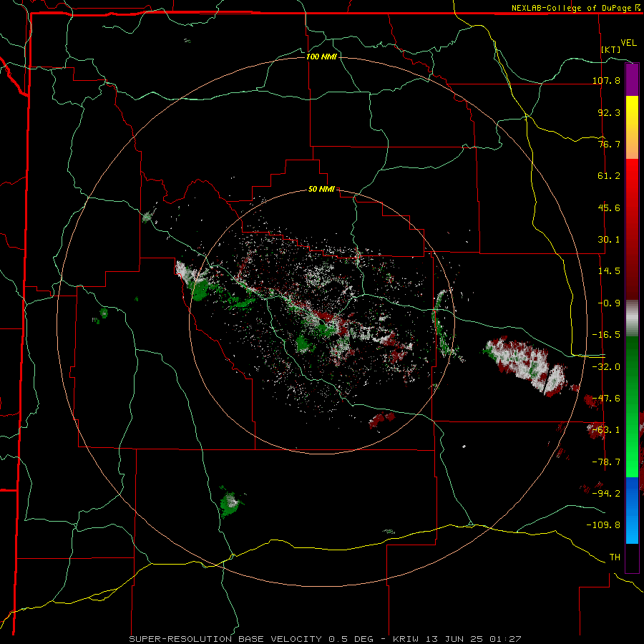Click the [KT] units label
This screenshot has height=644, width=644.
coord(611,49)
